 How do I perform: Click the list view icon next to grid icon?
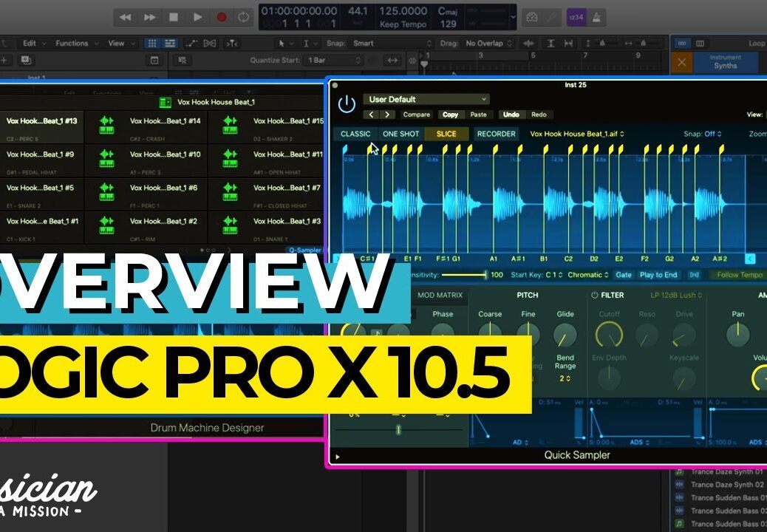170,44
